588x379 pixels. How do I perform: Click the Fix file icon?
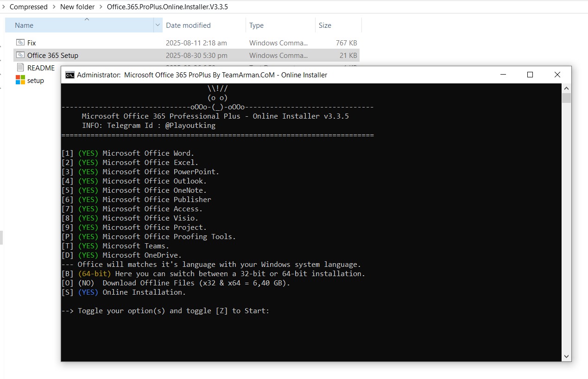20,43
